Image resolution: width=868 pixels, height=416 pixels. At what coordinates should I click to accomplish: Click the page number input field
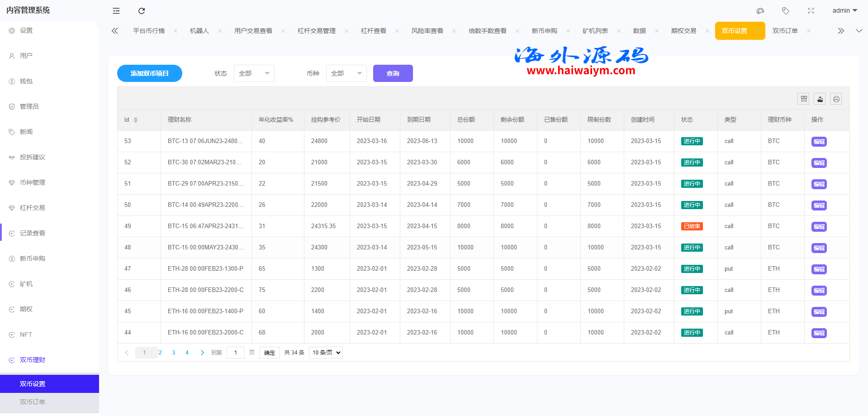(236, 353)
